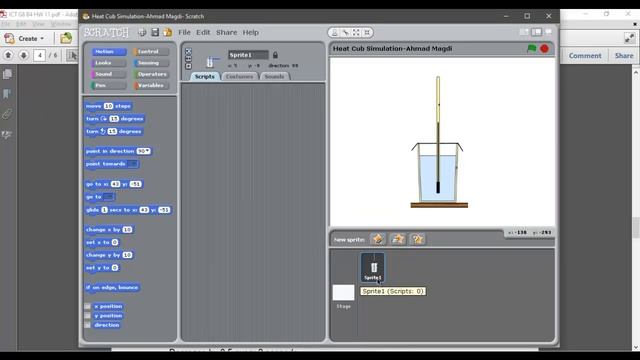
Task: Choose new sprite from file
Action: pyautogui.click(x=398, y=239)
